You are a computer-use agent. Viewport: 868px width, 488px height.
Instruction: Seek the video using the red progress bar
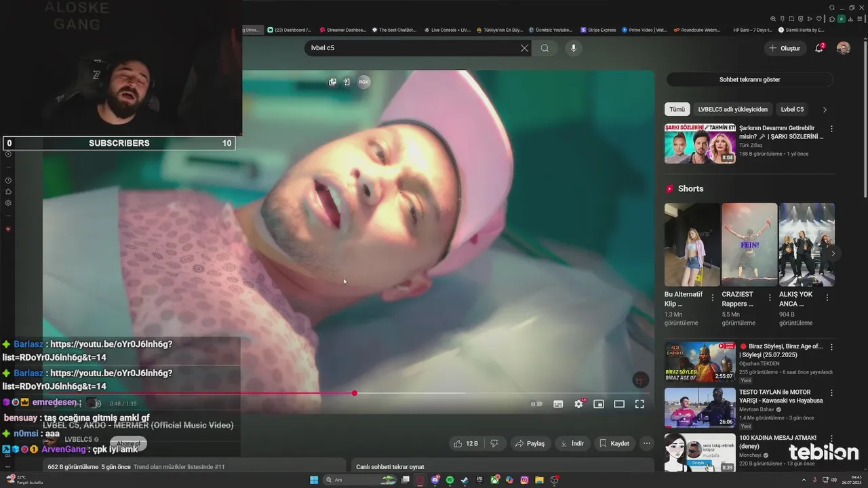pos(346,393)
